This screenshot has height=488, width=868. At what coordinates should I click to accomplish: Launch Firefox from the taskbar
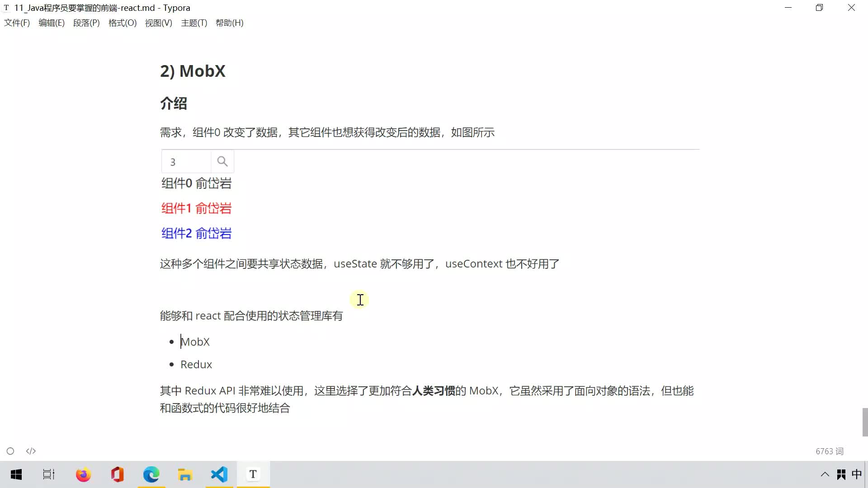tap(83, 474)
